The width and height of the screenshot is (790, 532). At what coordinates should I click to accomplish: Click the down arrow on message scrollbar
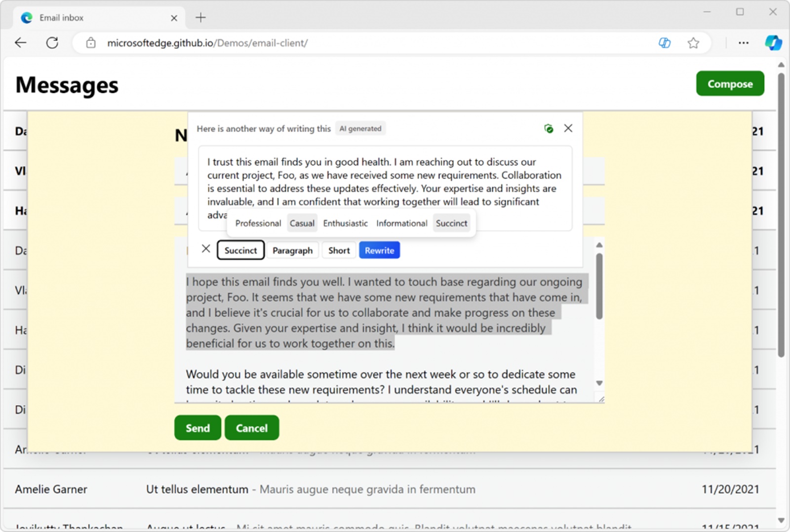click(x=599, y=382)
